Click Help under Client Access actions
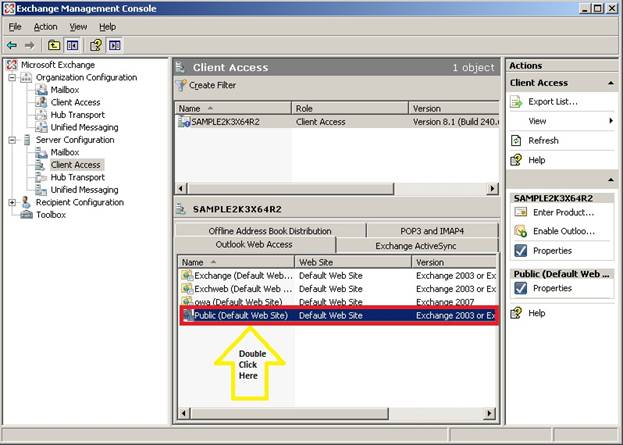Viewport: 623px width, 445px height. click(x=536, y=160)
